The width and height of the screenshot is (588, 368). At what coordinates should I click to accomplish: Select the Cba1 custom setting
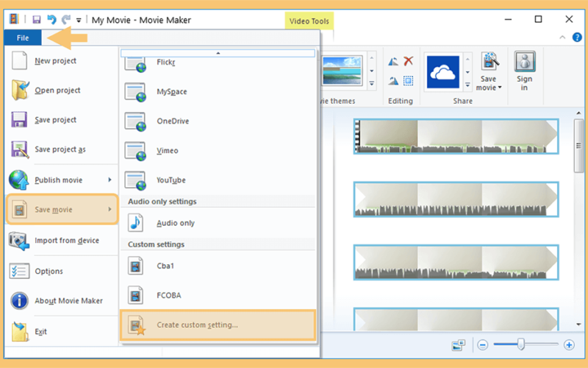(x=218, y=266)
